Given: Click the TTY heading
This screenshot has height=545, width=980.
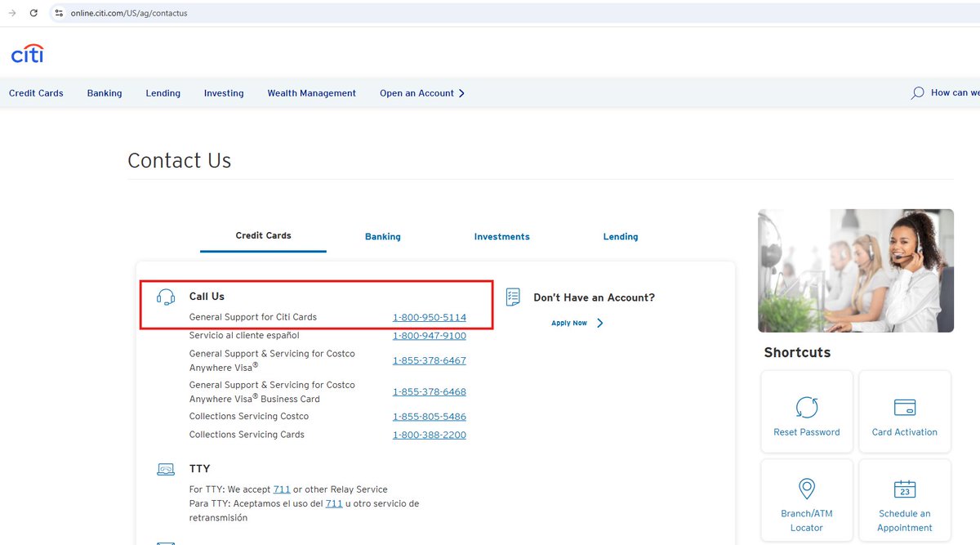Looking at the screenshot, I should tap(200, 469).
